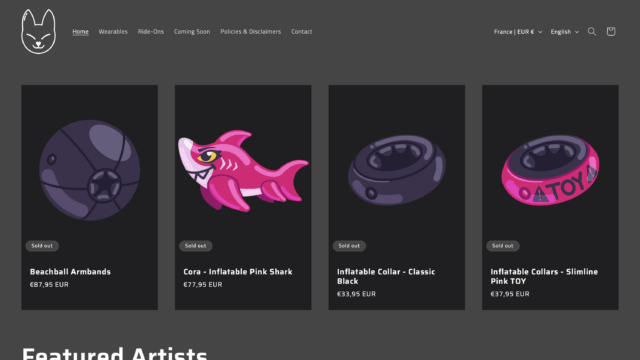Open the shopping cart icon
Screen dimensions: 640x360
(x=611, y=31)
